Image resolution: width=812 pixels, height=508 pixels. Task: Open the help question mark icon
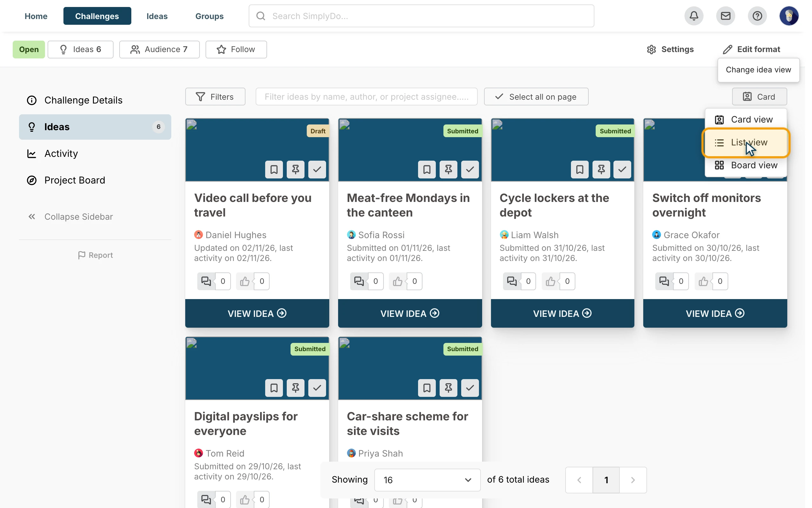click(757, 16)
